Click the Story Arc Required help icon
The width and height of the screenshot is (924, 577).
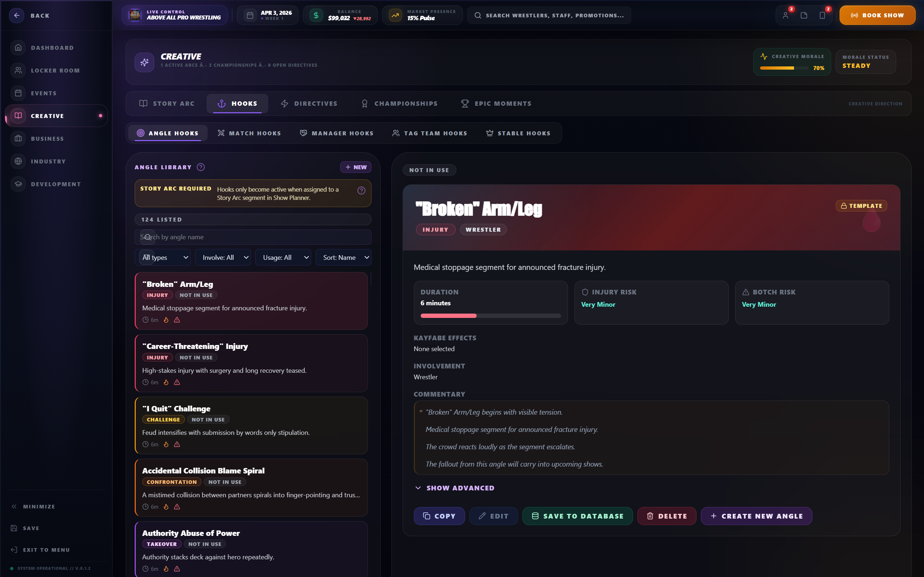(x=361, y=191)
